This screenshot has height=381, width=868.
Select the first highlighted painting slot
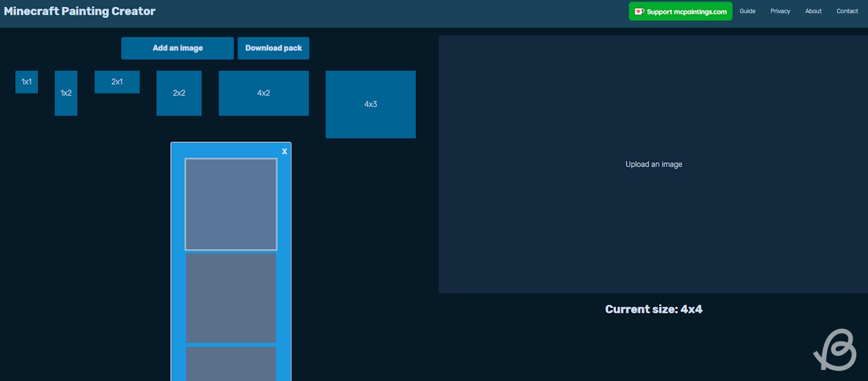point(231,204)
